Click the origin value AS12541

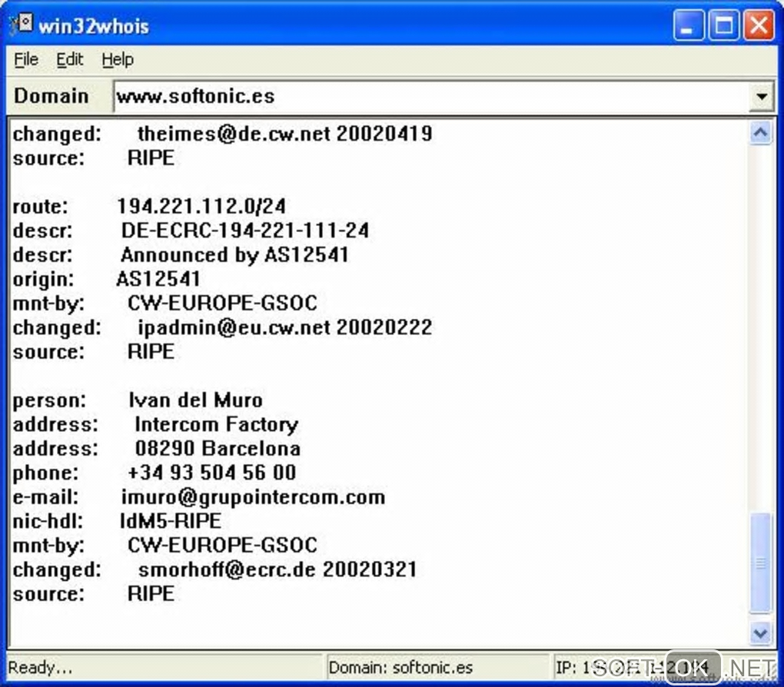[x=158, y=279]
